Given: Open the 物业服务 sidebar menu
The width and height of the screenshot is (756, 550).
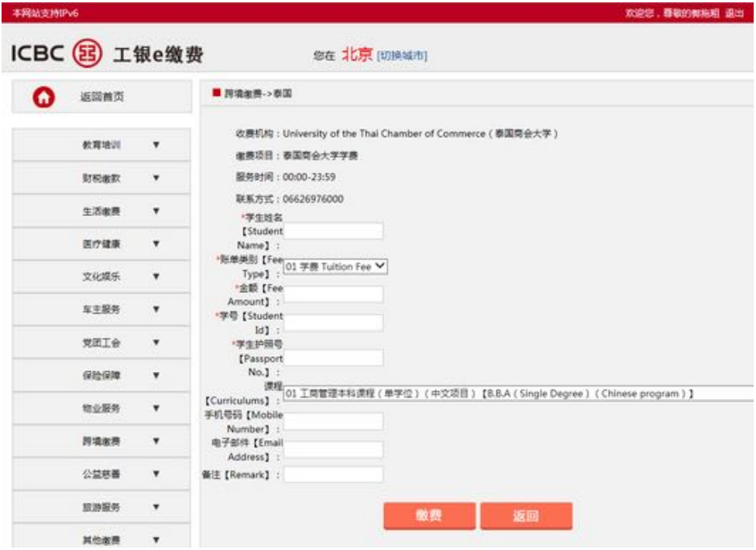Looking at the screenshot, I should tap(101, 407).
